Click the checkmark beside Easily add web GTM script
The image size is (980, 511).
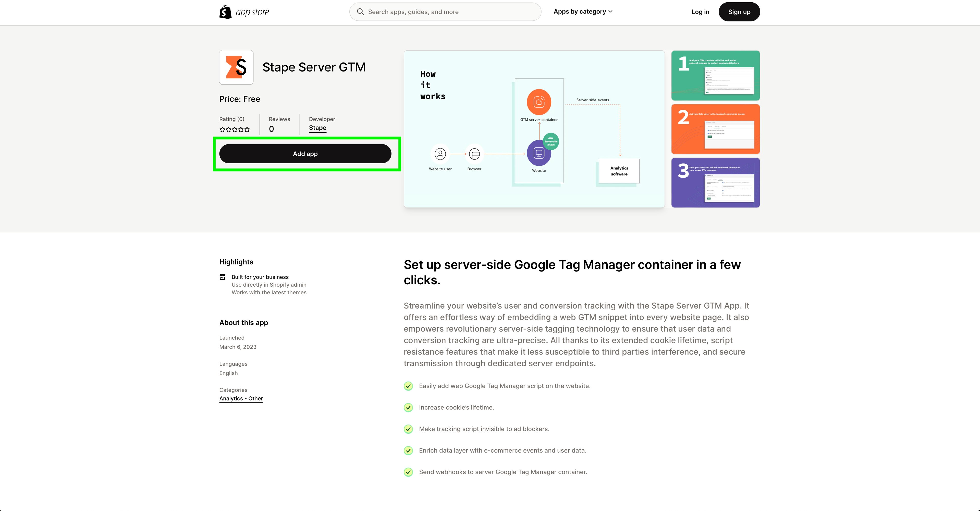click(408, 386)
